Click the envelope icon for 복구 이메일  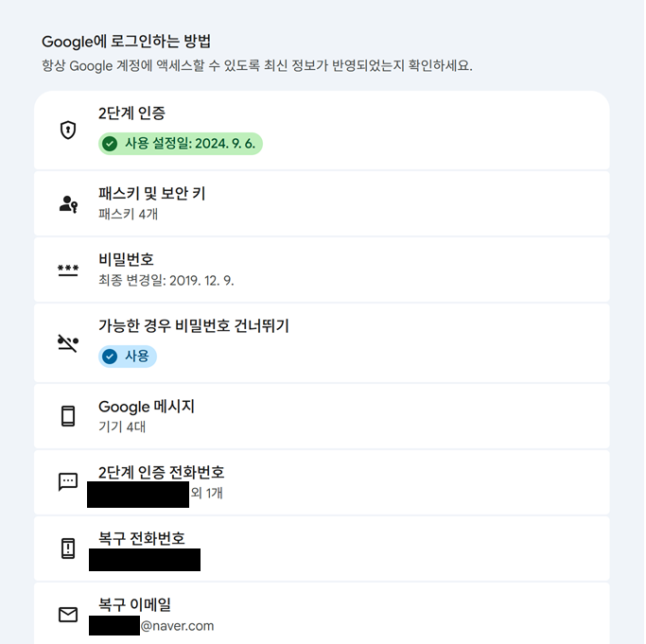68,615
